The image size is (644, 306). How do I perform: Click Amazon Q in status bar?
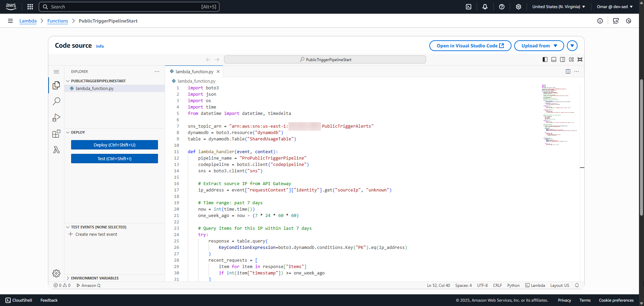coord(89,286)
